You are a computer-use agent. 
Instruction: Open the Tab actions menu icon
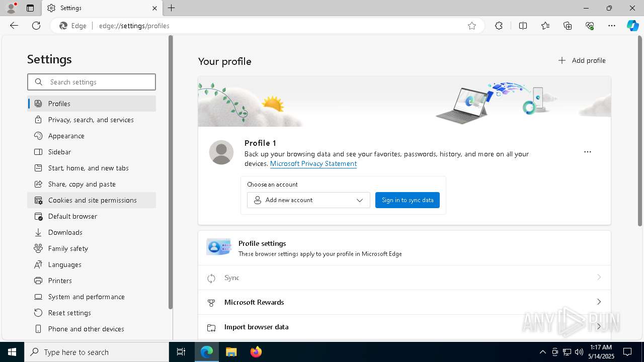point(30,8)
